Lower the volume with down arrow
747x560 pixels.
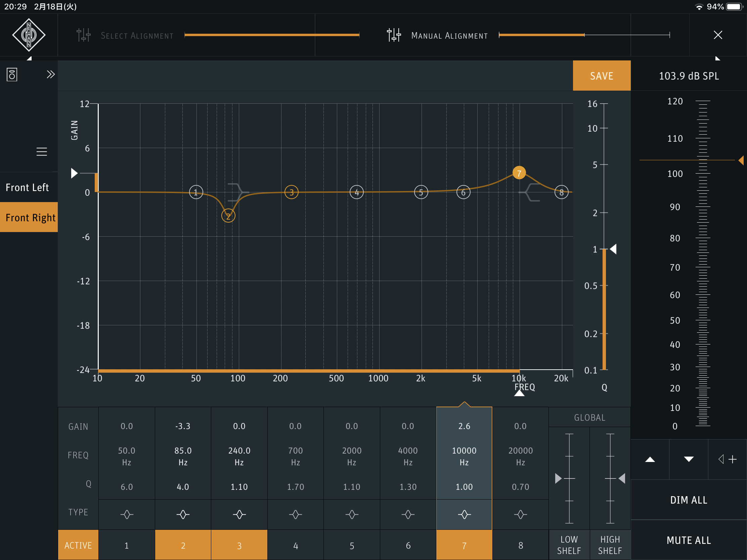tap(689, 459)
